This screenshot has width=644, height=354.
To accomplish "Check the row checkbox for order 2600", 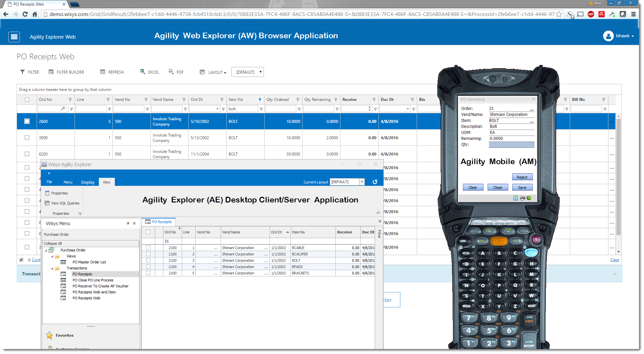I will (x=27, y=121).
